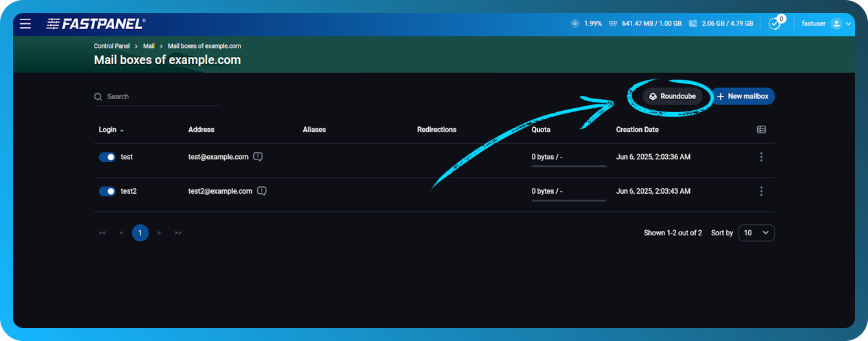This screenshot has width=868, height=341.
Task: Open the rows-per-page dropdown showing 10
Action: (x=756, y=233)
